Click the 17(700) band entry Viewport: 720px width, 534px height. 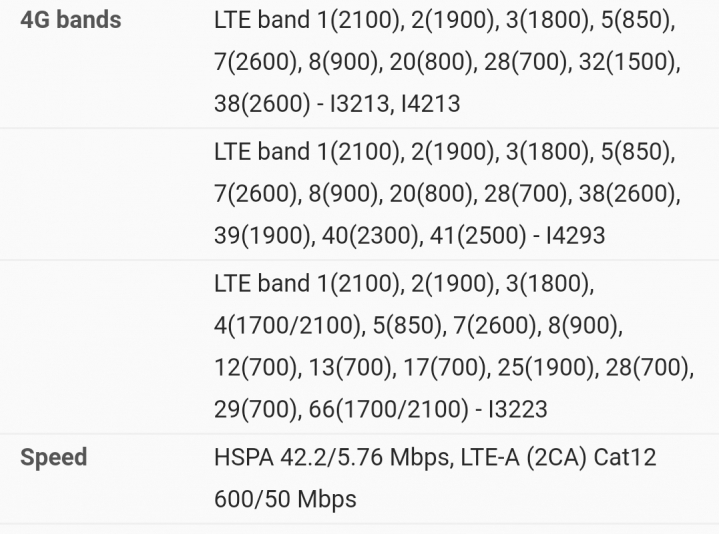point(445,367)
